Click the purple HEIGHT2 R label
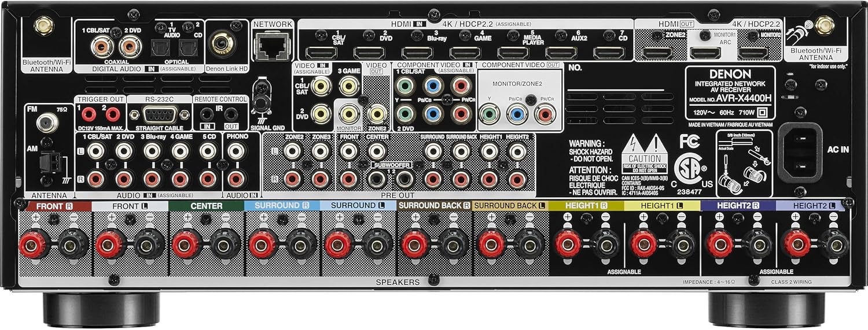 (x=738, y=206)
